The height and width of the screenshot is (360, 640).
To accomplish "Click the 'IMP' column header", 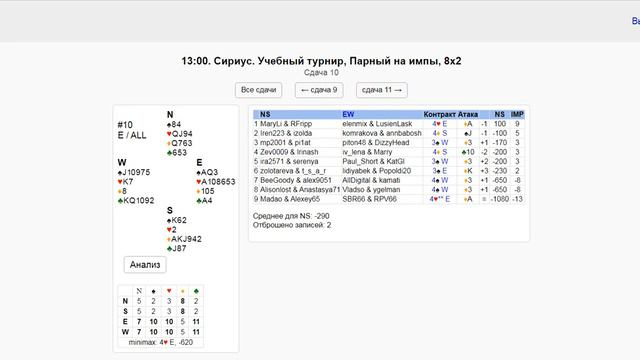I will click(x=517, y=115).
